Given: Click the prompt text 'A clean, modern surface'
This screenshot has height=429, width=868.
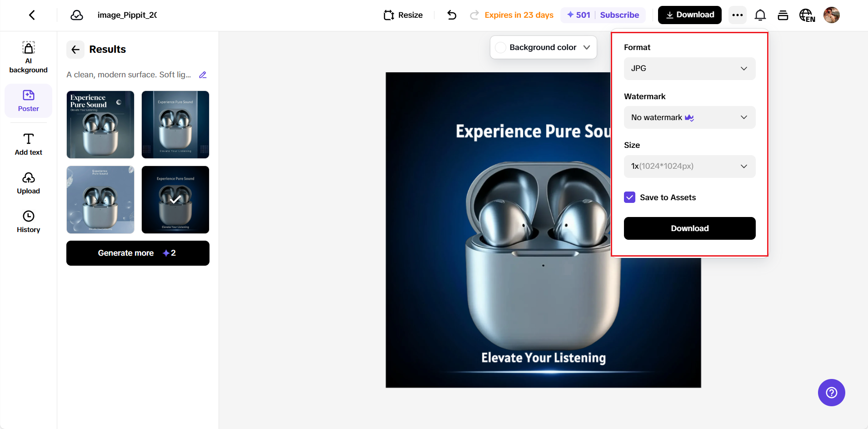Looking at the screenshot, I should 129,75.
